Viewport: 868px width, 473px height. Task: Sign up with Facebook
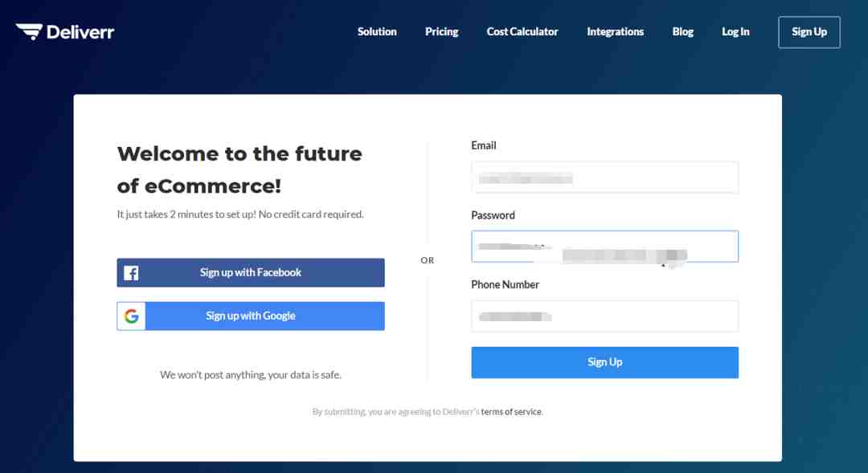251,273
